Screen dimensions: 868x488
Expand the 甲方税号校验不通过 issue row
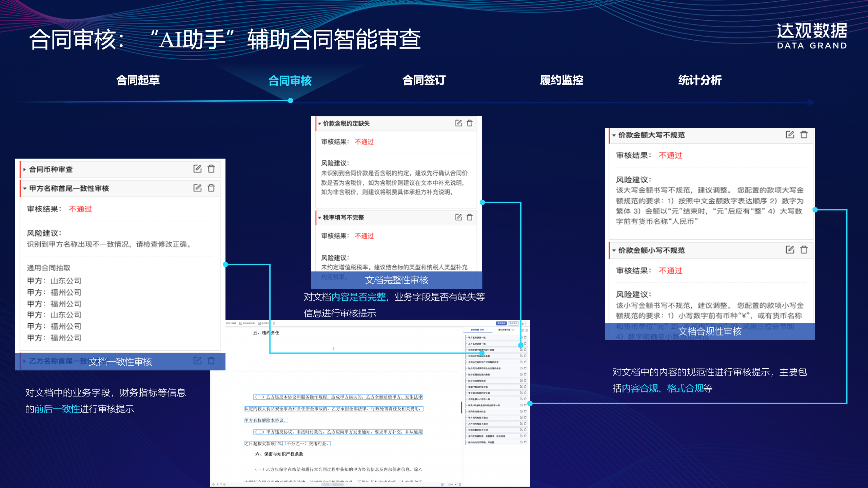pos(467,418)
